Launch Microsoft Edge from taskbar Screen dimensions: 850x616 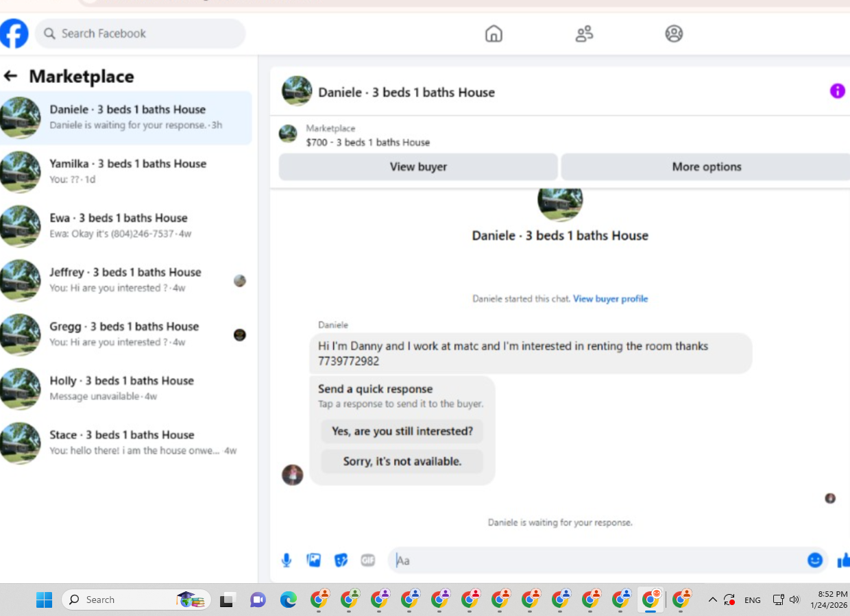coord(289,600)
